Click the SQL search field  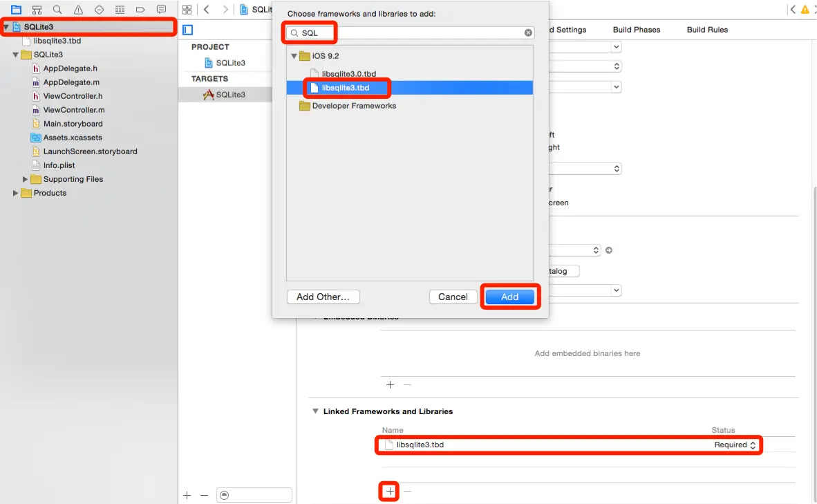coord(410,32)
